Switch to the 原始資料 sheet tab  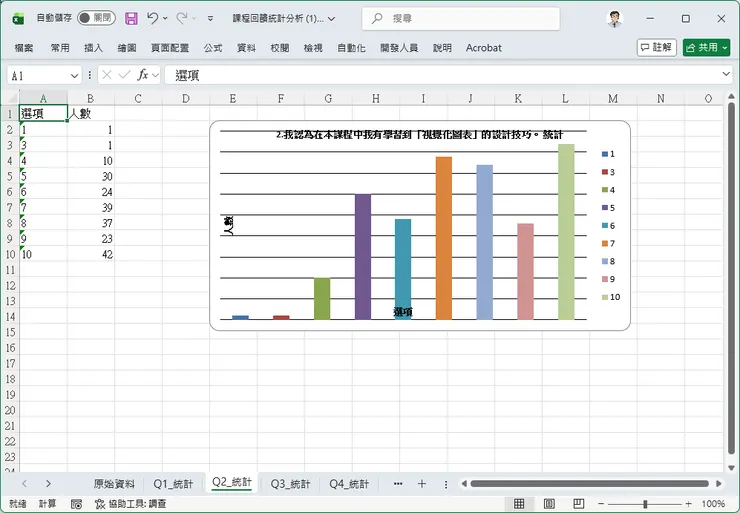114,484
